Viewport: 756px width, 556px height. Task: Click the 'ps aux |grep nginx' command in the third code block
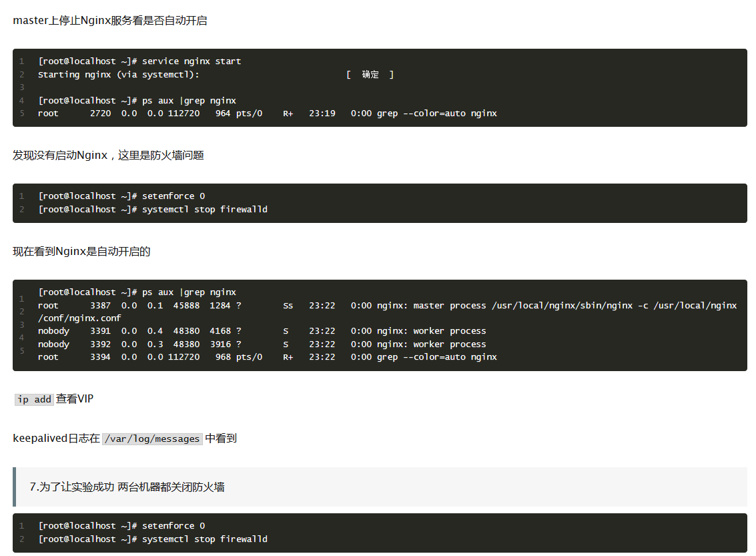[x=137, y=292]
